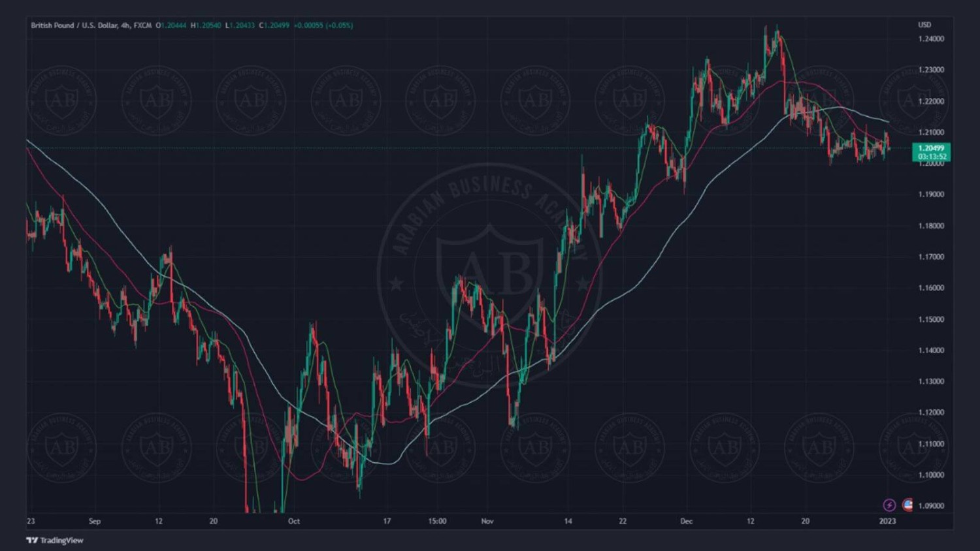Viewport: 980px width, 551px height.
Task: Click the 1.11000 price axis label
Action: click(x=931, y=444)
